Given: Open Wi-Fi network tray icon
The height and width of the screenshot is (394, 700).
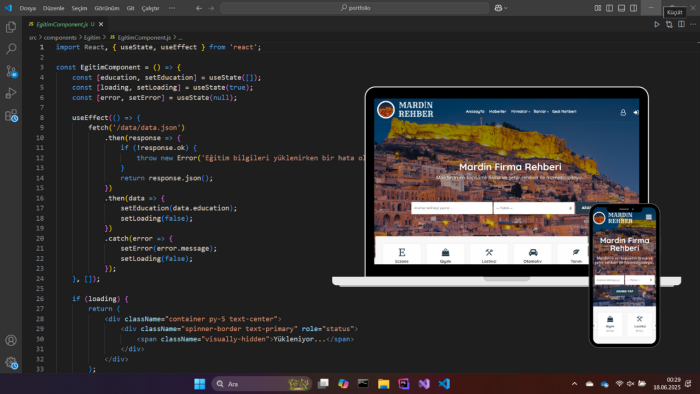Looking at the screenshot, I should 619,384.
